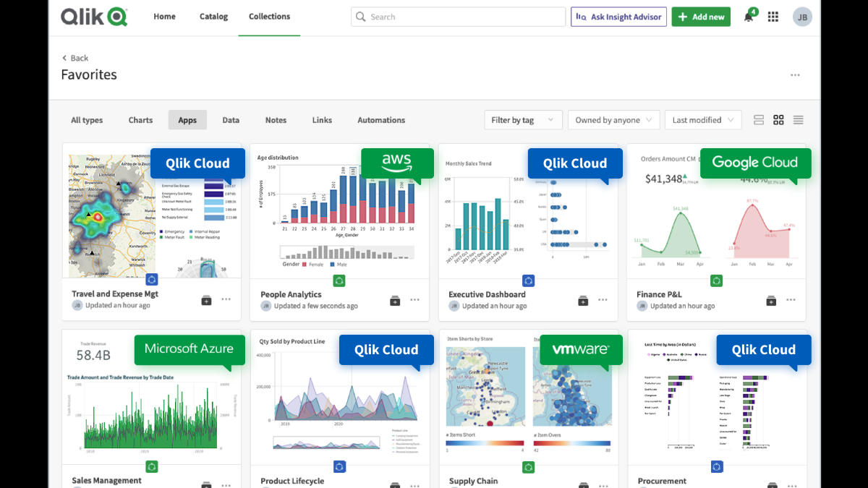Switch to compact list view
The height and width of the screenshot is (488, 868).
798,120
